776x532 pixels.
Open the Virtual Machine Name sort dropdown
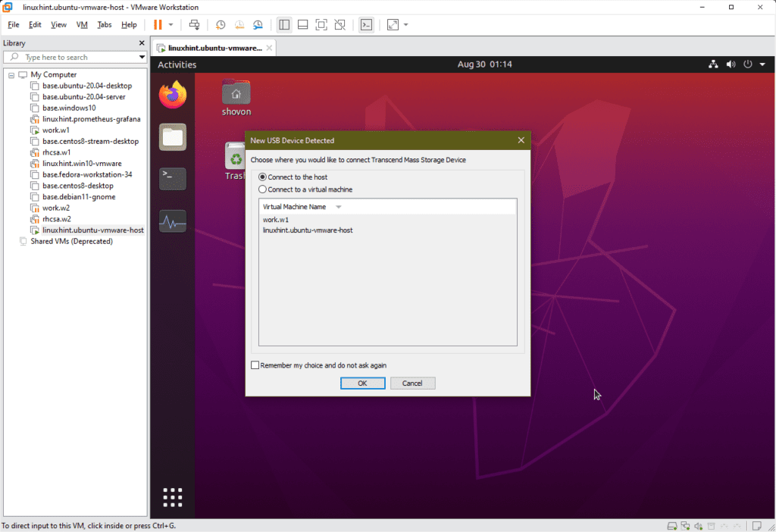point(338,206)
